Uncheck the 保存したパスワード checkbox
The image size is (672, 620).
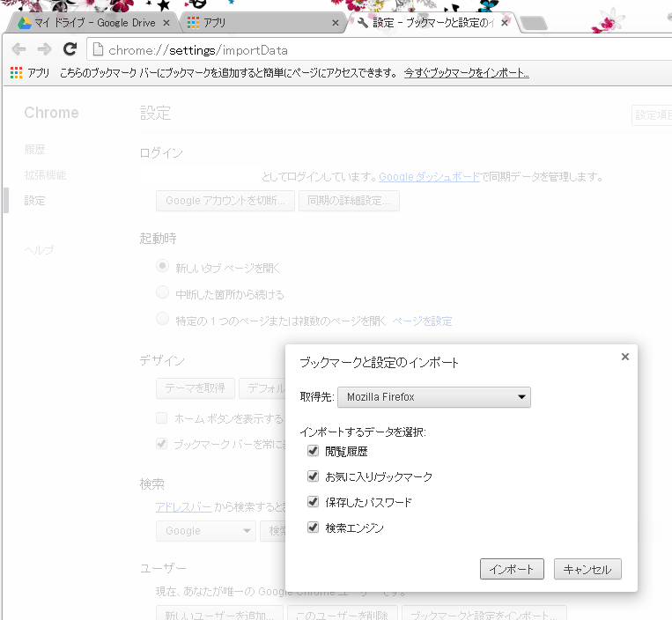click(313, 502)
